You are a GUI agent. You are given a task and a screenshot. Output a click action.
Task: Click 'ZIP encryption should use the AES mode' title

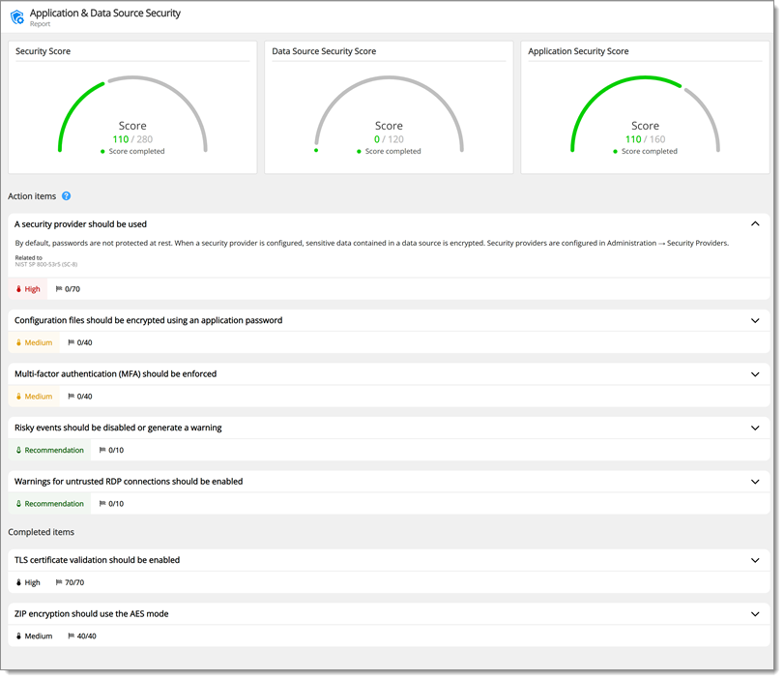[92, 613]
